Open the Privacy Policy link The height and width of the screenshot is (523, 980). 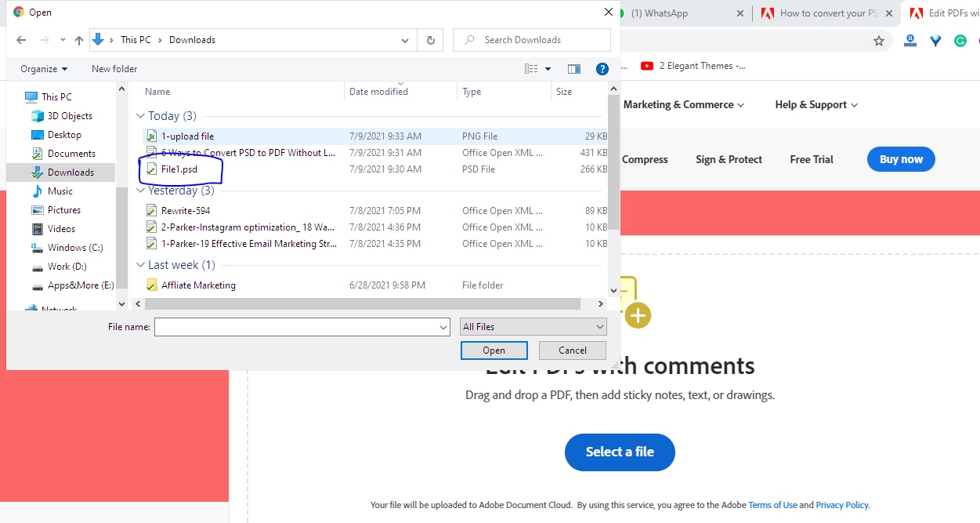pos(842,505)
